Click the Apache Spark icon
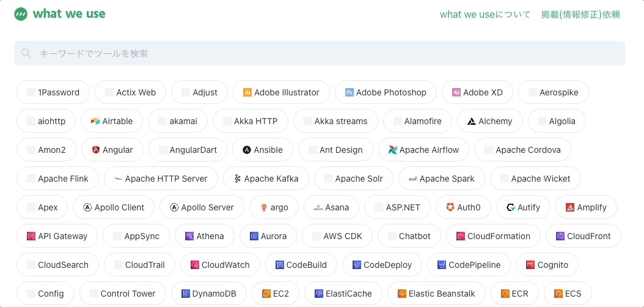This screenshot has width=644, height=307. (413, 179)
